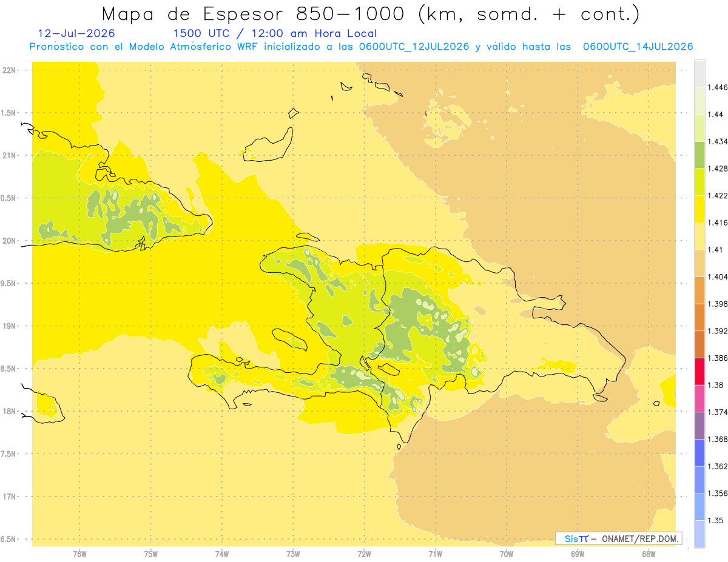Click the "17N" latitude label
This screenshot has height=562, width=728.
[x=8, y=497]
